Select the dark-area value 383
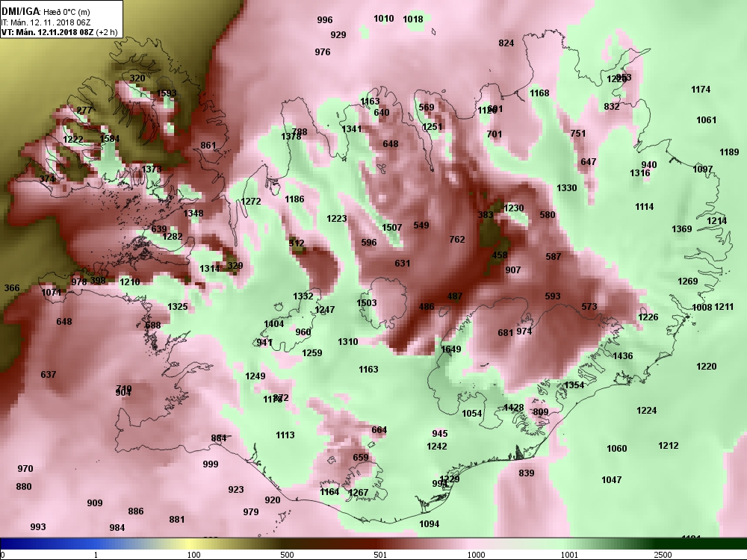Viewport: 747px width, 560px height. coord(485,215)
